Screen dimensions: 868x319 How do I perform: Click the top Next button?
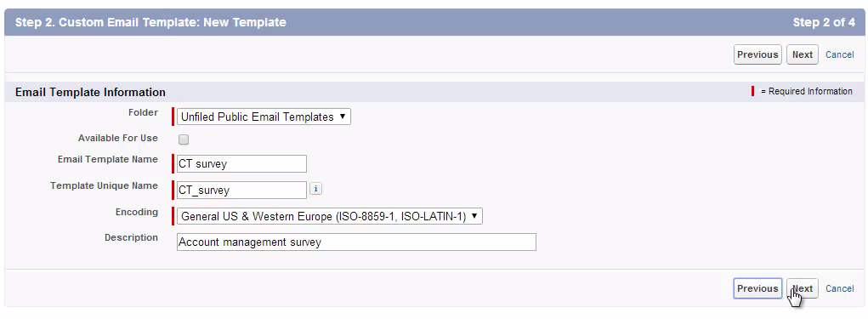803,54
